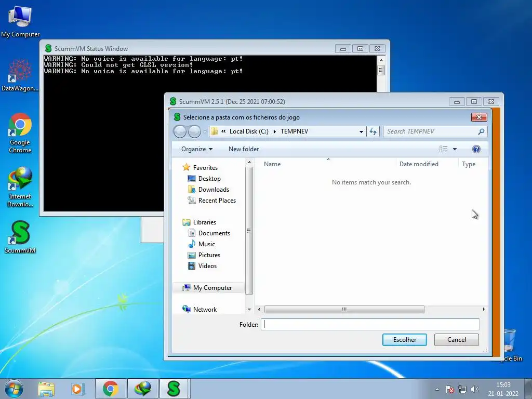Click the Status Window scrollbar thumb

coord(381,70)
